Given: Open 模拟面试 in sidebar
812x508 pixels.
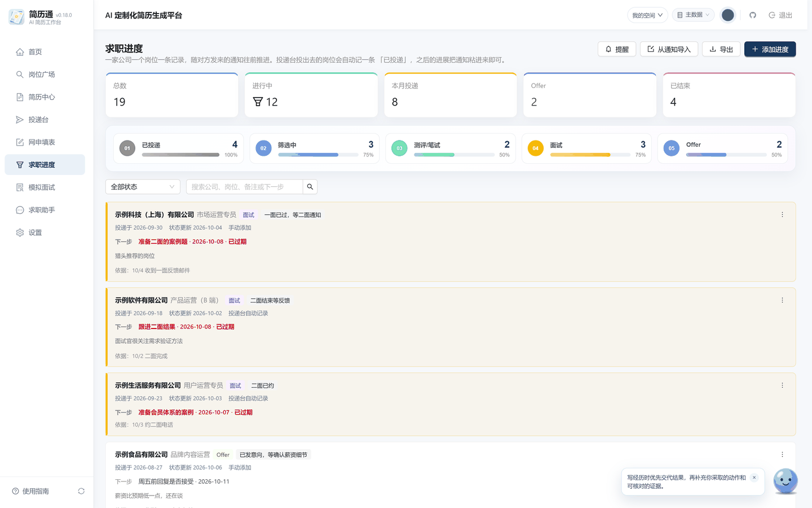Looking at the screenshot, I should [x=45, y=187].
